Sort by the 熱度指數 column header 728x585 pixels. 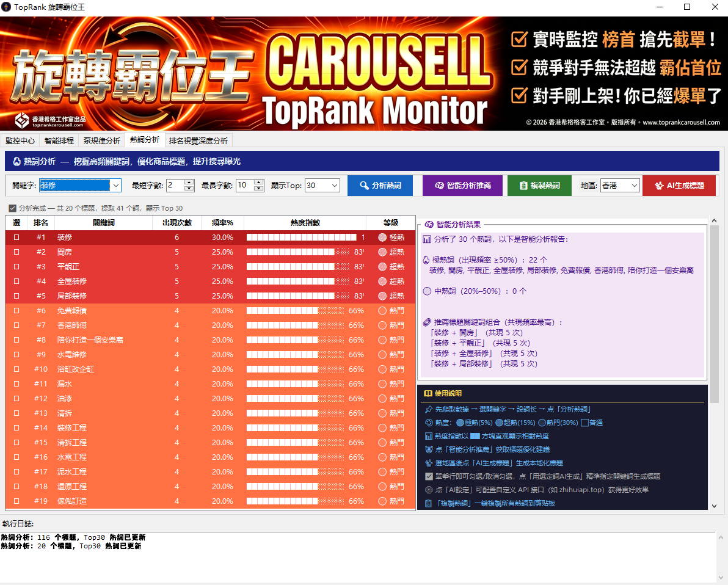tap(305, 223)
